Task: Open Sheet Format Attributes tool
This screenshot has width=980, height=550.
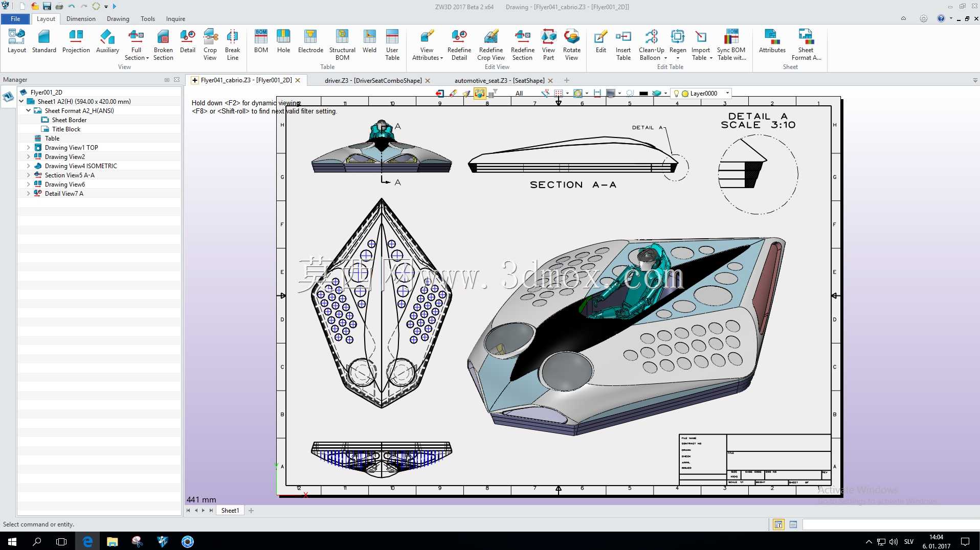Action: click(x=806, y=45)
